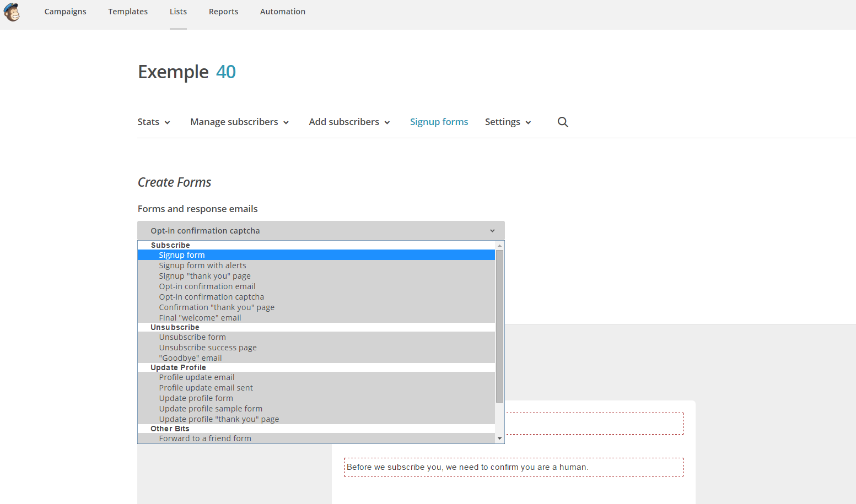856x504 pixels.
Task: Open the Reports tab
Action: (223, 12)
